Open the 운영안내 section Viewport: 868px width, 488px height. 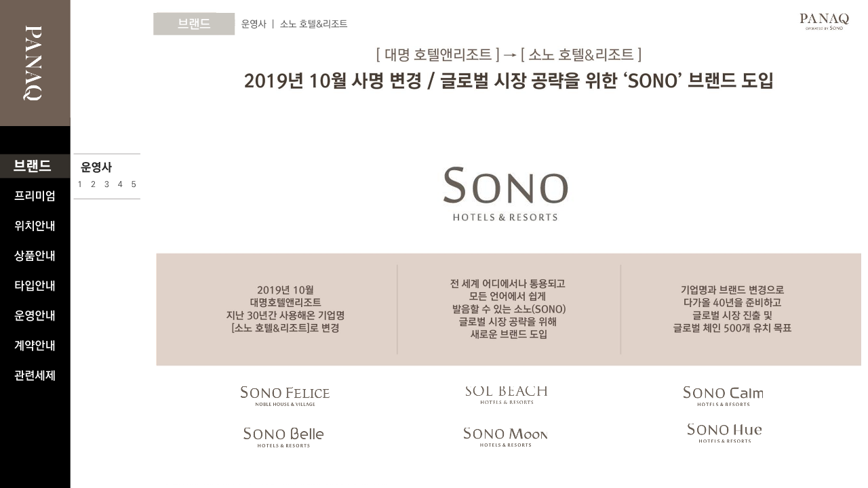tap(35, 315)
